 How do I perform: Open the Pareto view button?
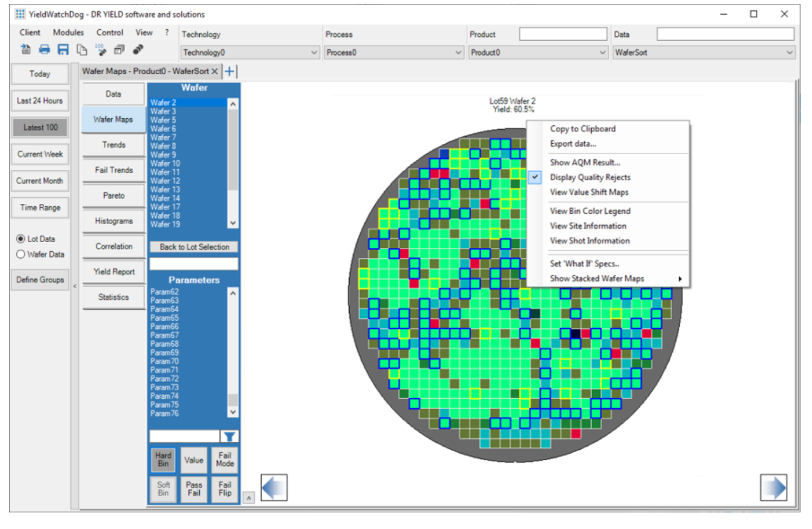[114, 195]
